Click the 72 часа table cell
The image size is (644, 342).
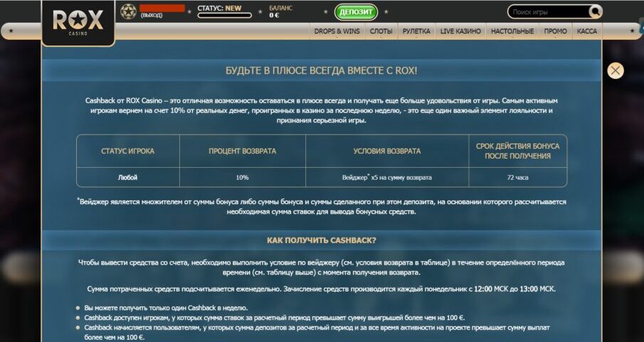(x=517, y=177)
